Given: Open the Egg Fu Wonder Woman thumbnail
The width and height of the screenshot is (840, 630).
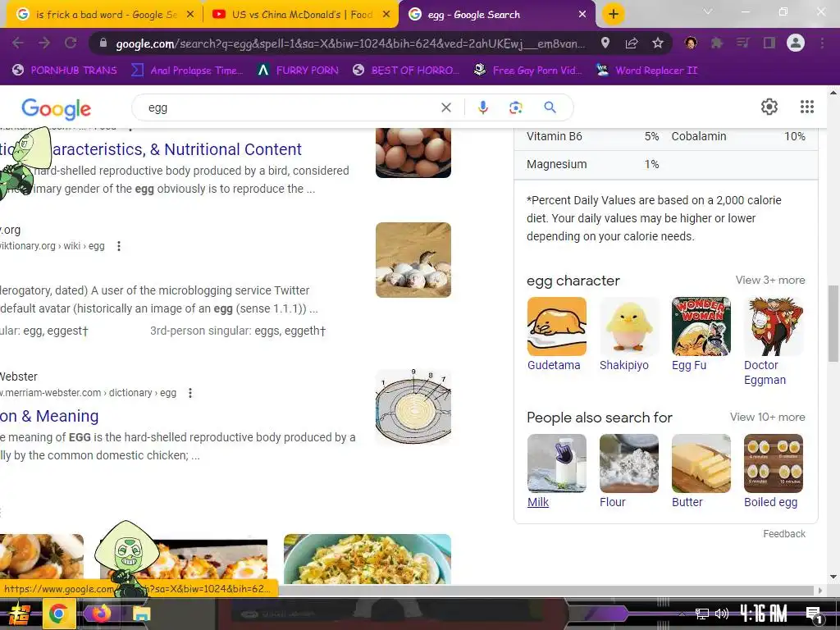Looking at the screenshot, I should click(x=701, y=326).
